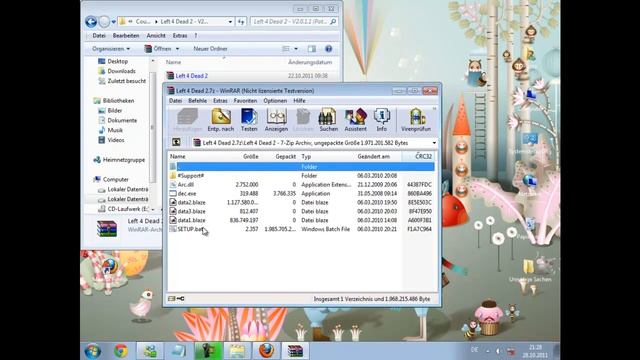Viewport: 640px width, 360px height.
Task: Open the Bearbeiten menu in Explorer
Action: click(x=126, y=36)
